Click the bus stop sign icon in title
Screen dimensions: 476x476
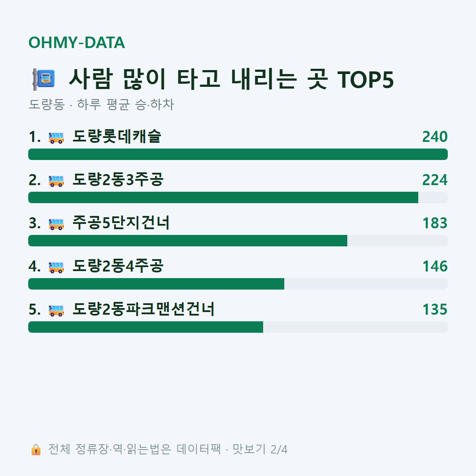tap(44, 79)
